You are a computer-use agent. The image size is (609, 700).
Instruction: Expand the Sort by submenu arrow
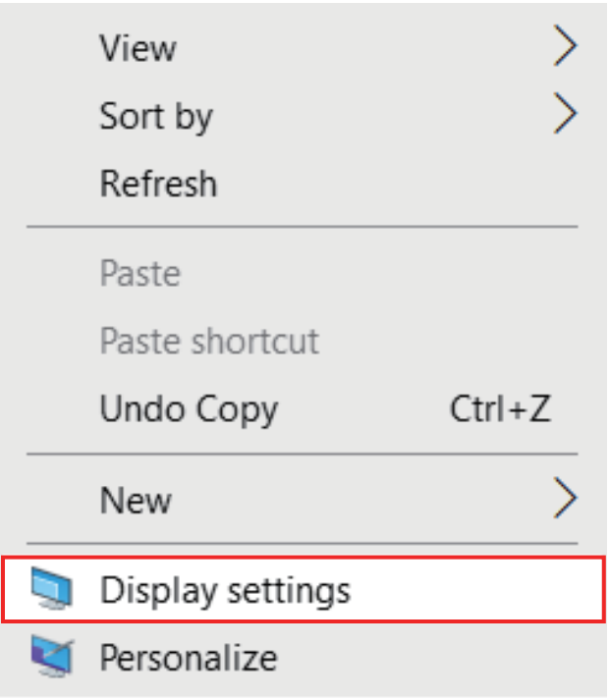pos(564,115)
